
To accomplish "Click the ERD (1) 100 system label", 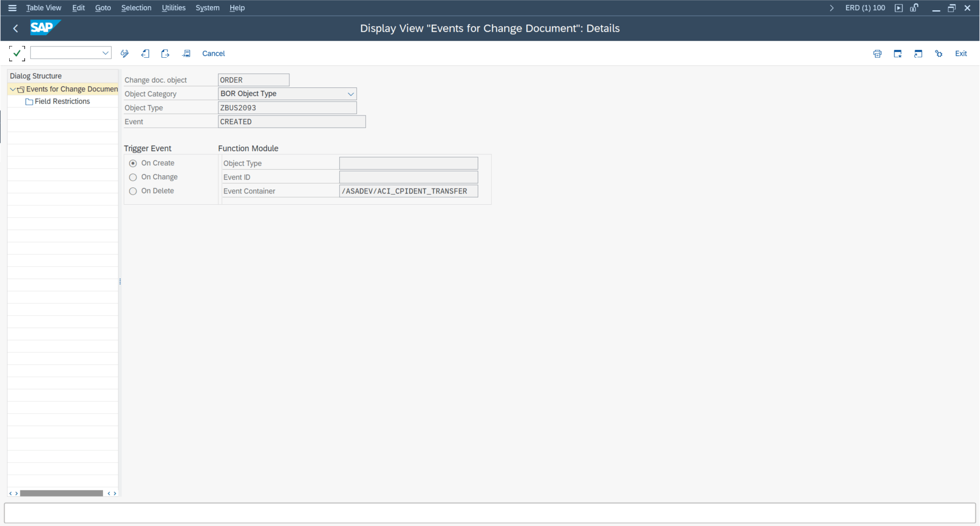I will coord(865,8).
